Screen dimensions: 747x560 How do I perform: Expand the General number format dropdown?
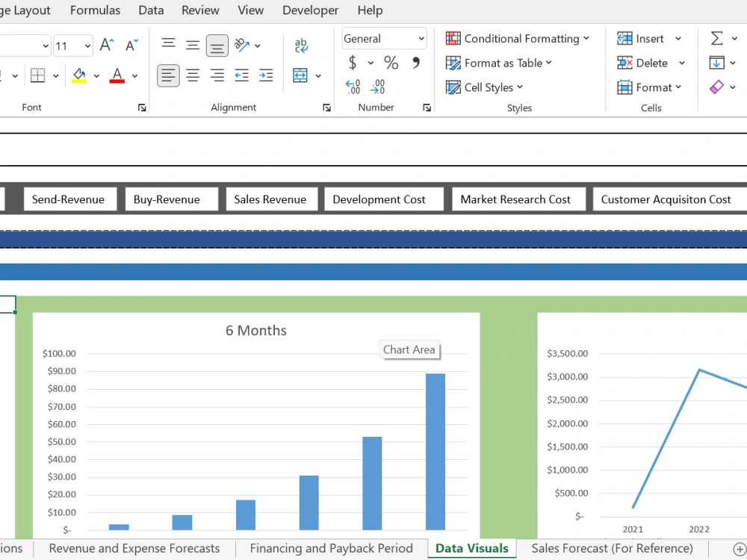[x=421, y=39]
